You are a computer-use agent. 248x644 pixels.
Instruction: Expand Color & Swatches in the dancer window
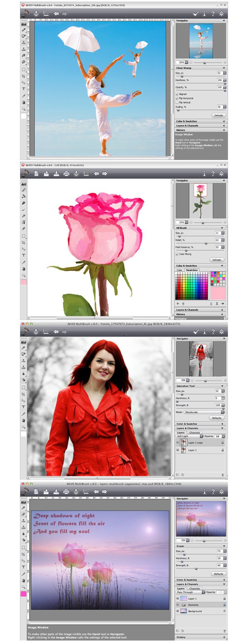click(x=201, y=121)
